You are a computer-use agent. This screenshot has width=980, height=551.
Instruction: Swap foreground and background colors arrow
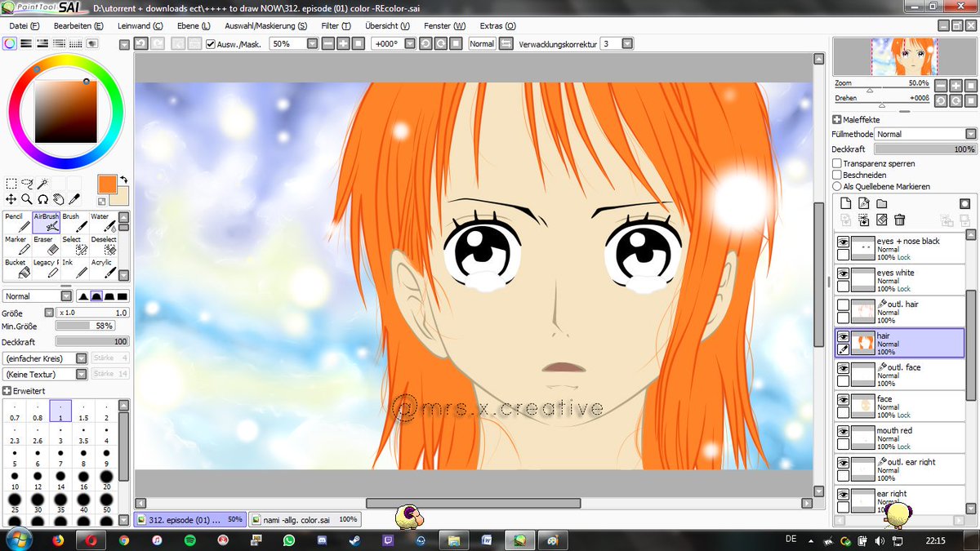pos(123,180)
